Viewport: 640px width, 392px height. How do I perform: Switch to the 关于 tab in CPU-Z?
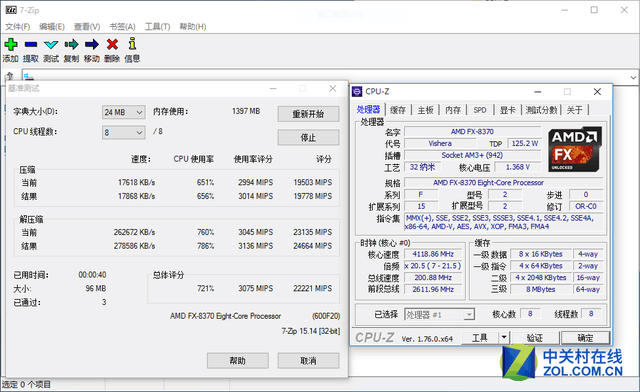point(575,110)
